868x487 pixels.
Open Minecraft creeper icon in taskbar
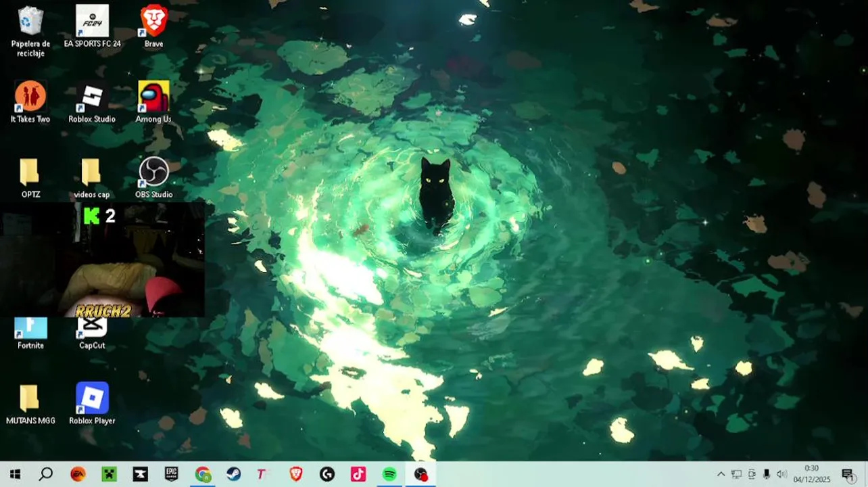110,474
